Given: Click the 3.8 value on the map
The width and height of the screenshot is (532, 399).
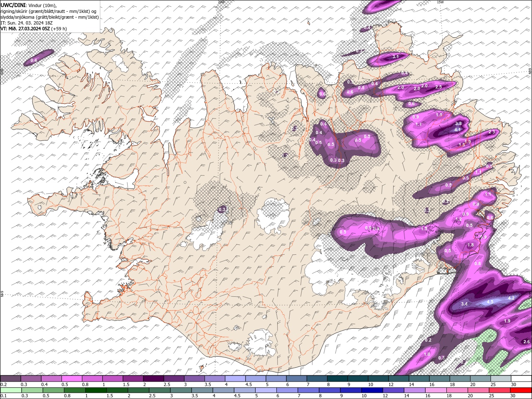Looking at the screenshot, I should (458, 123).
